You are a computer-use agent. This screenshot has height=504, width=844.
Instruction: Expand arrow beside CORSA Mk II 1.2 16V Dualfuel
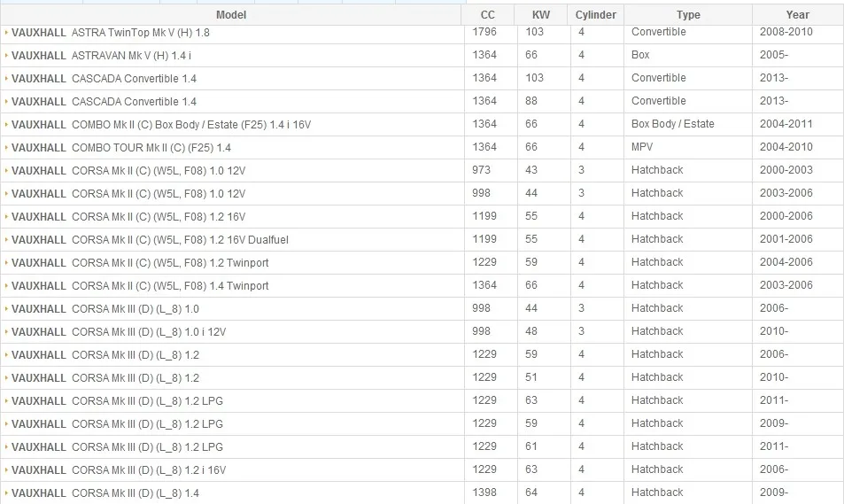pos(6,240)
